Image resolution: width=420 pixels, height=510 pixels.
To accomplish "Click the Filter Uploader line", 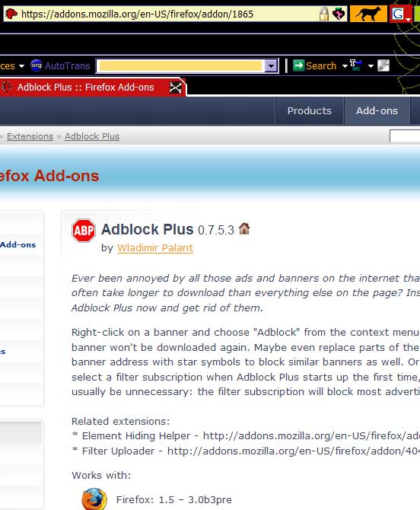I will pos(246,451).
